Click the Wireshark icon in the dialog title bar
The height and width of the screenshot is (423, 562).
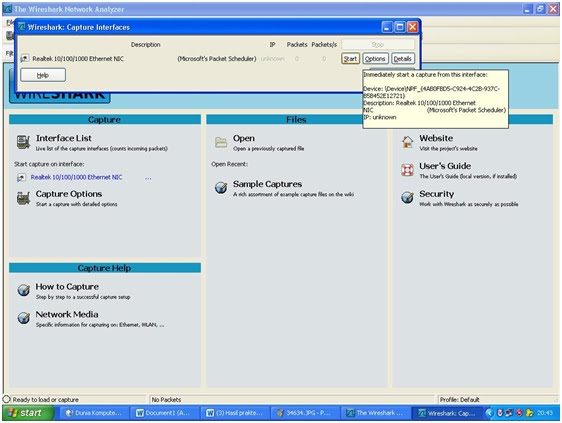pyautogui.click(x=22, y=27)
